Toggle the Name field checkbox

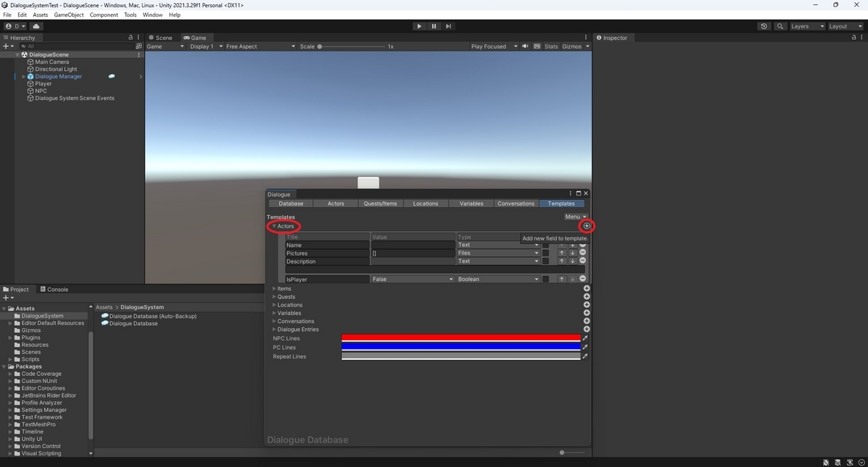pos(545,245)
